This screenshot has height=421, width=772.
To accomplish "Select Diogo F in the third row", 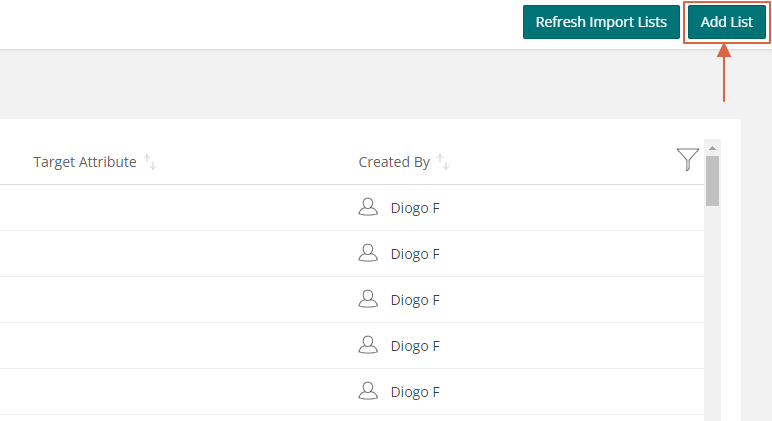I will (415, 300).
